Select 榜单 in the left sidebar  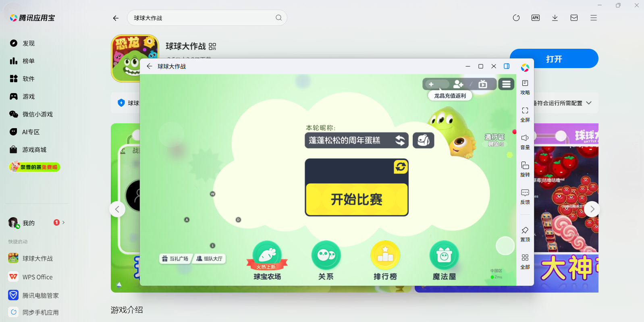28,61
